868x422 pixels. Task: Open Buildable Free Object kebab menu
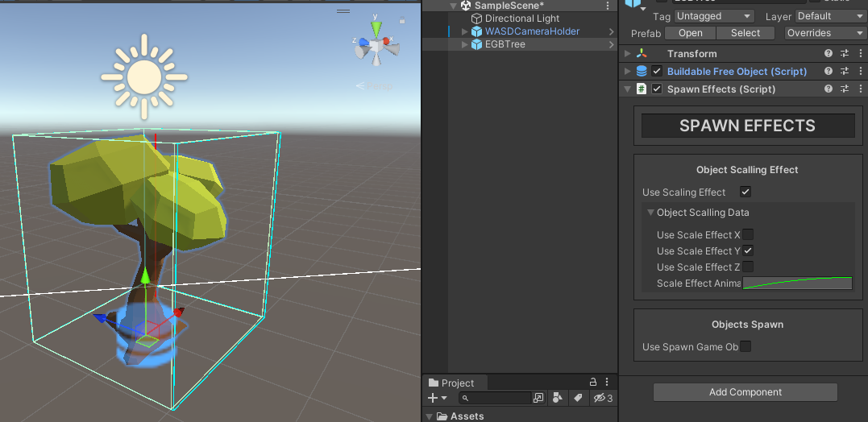860,72
